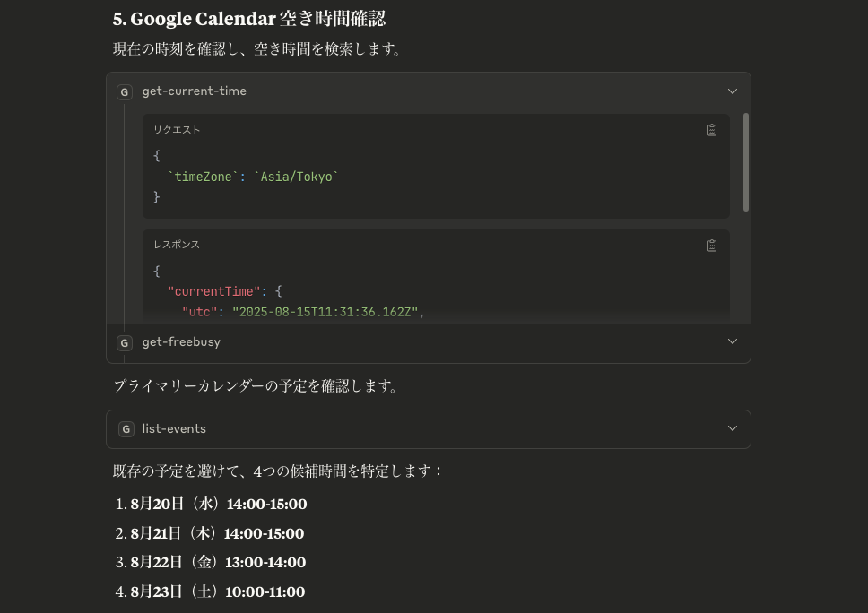
Task: Click the tool details panel scrollbar
Action: pos(746,162)
